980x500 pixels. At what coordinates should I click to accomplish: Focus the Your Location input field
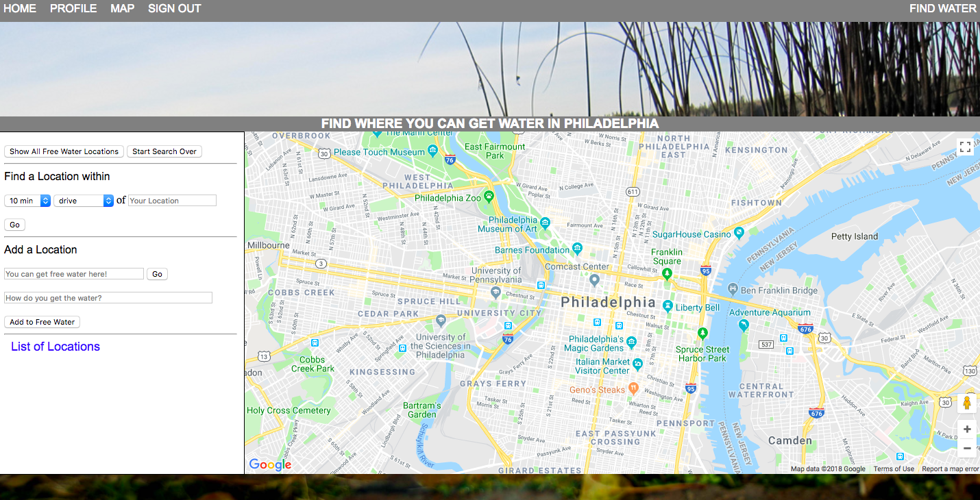[x=172, y=201]
